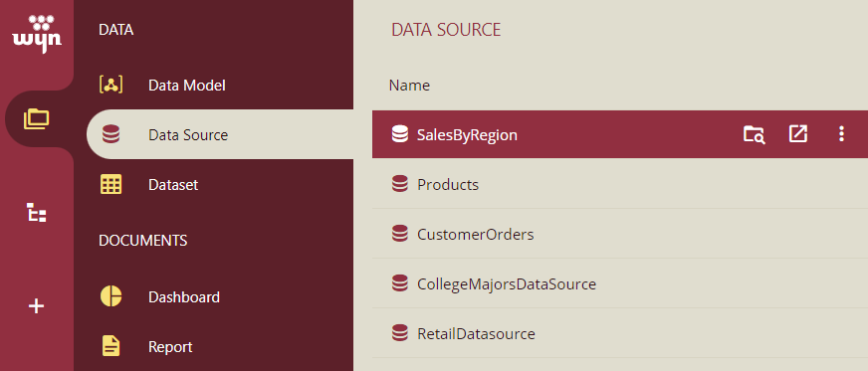Select Products data source row
Screen dimensions: 868x371
pyautogui.click(x=620, y=184)
